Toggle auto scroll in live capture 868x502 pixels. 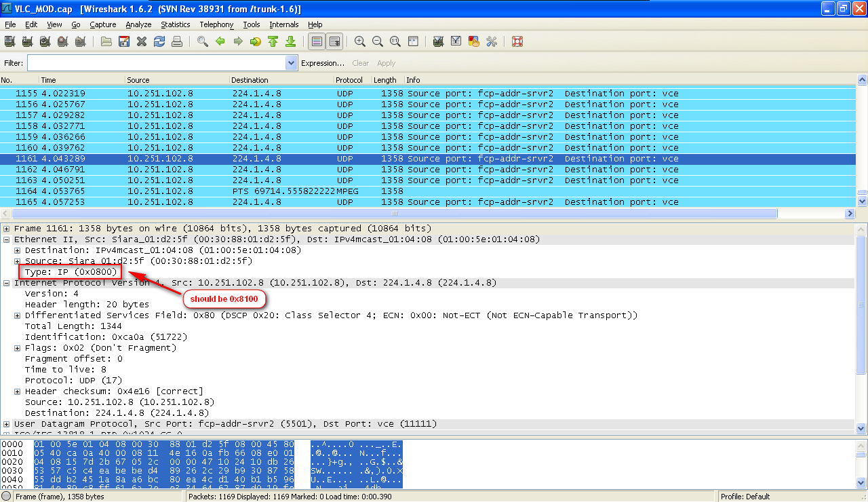click(334, 41)
